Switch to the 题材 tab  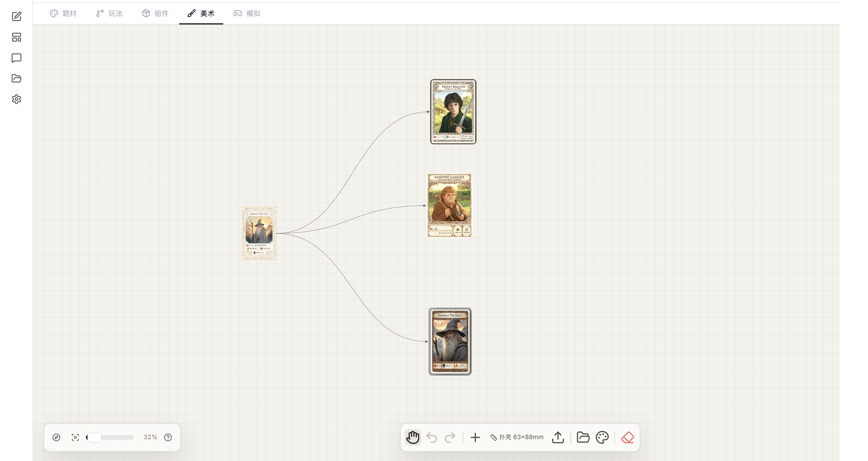click(63, 14)
